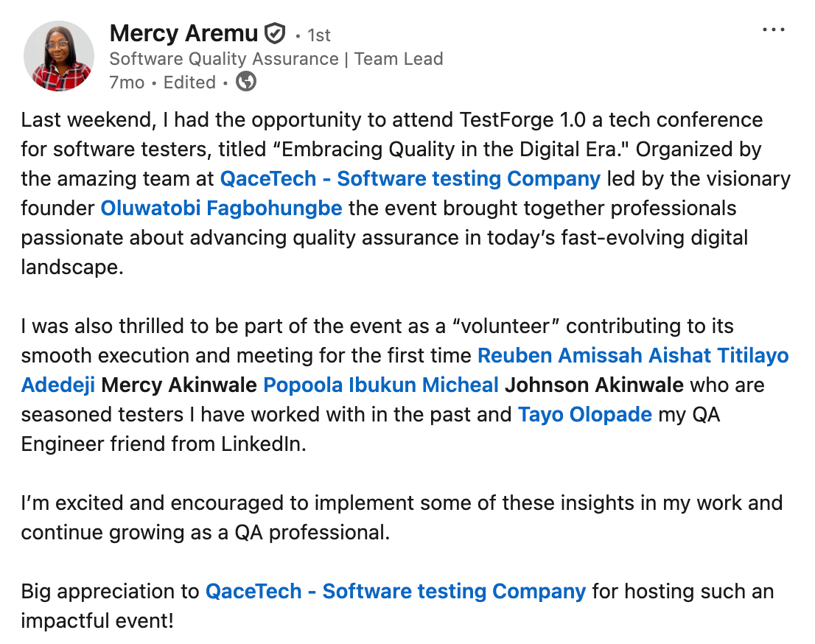The width and height of the screenshot is (815, 644).
Task: Click the 7mo post timestamp
Action: 127,83
